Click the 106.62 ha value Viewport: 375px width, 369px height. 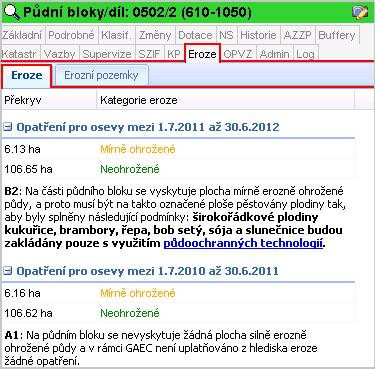[x=28, y=313]
